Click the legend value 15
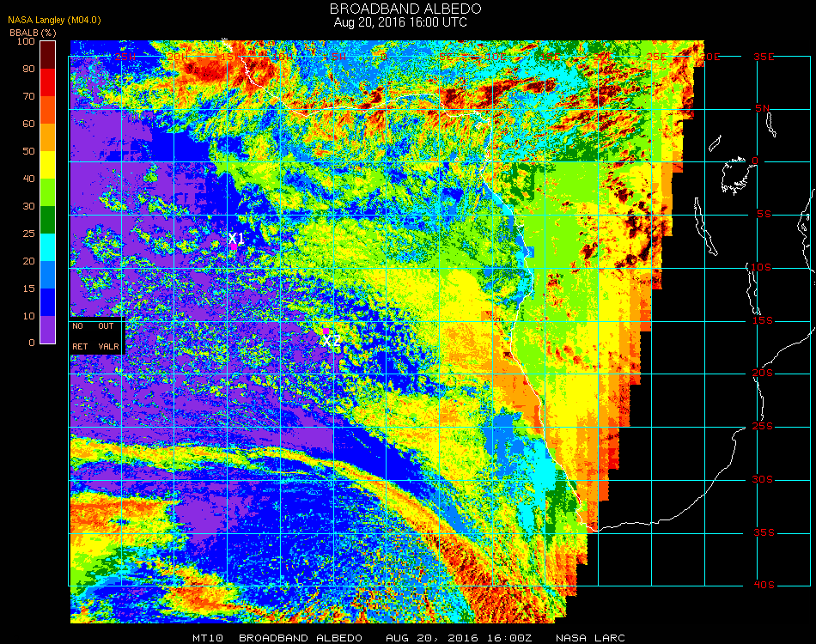The height and width of the screenshot is (644, 816). pos(28,289)
